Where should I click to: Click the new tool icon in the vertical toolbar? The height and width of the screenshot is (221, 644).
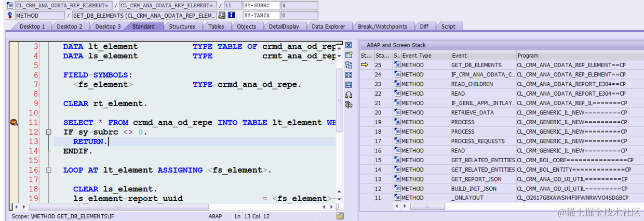click(348, 55)
